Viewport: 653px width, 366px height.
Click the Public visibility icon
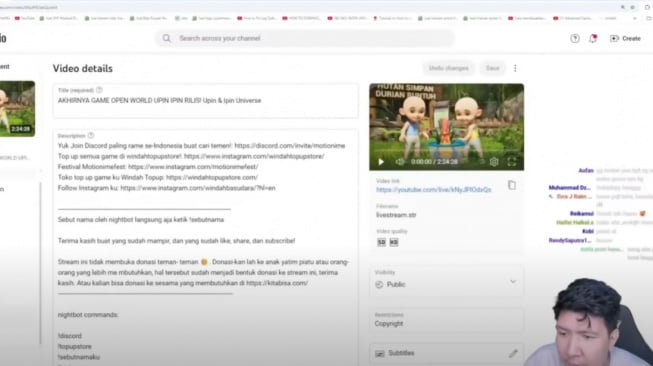coord(379,285)
